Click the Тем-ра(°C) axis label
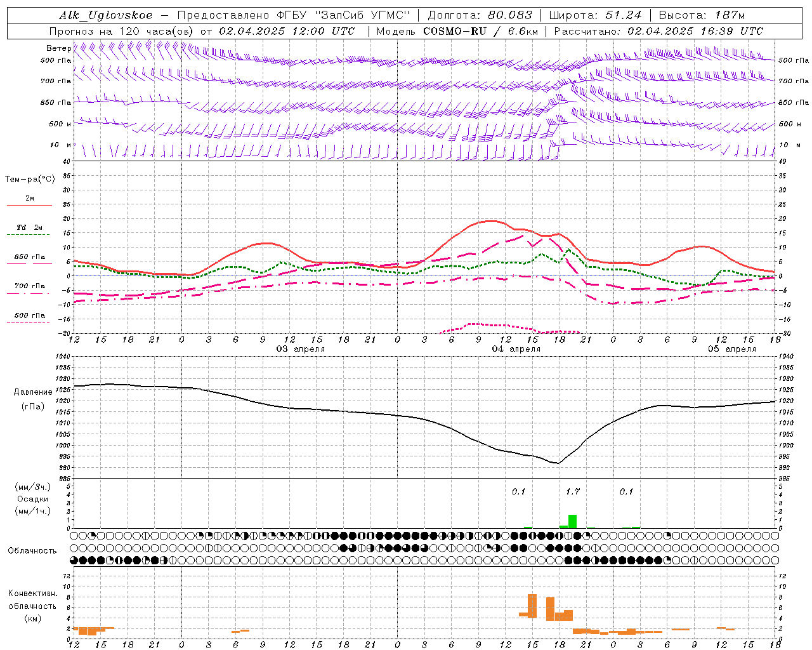The width and height of the screenshot is (812, 650). (x=30, y=180)
